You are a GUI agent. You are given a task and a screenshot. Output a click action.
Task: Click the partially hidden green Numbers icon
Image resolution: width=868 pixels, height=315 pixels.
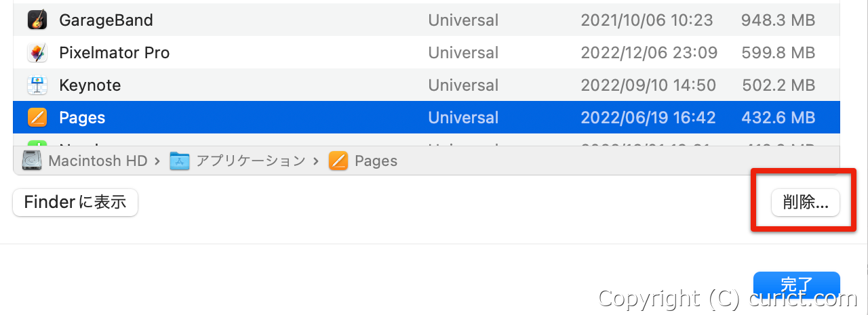pyautogui.click(x=37, y=142)
